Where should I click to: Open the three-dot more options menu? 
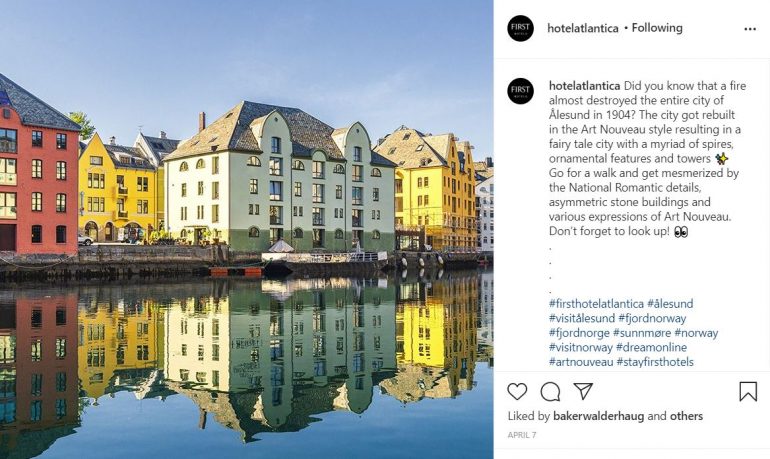(x=750, y=29)
